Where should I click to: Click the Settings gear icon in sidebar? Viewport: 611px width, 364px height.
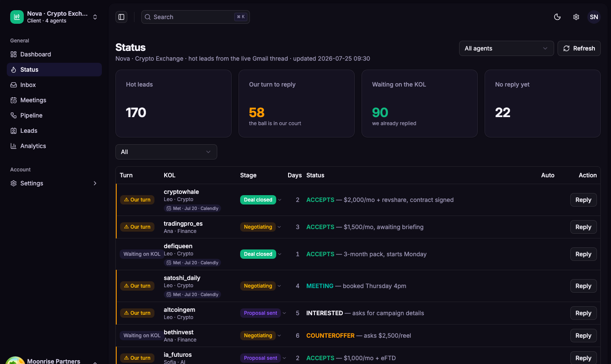pyautogui.click(x=14, y=183)
